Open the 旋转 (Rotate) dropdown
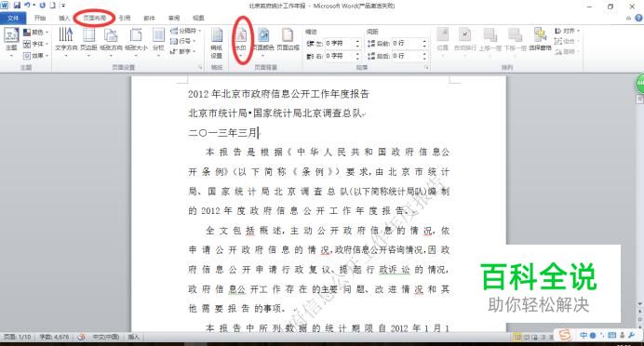This screenshot has width=644, height=346. click(567, 52)
